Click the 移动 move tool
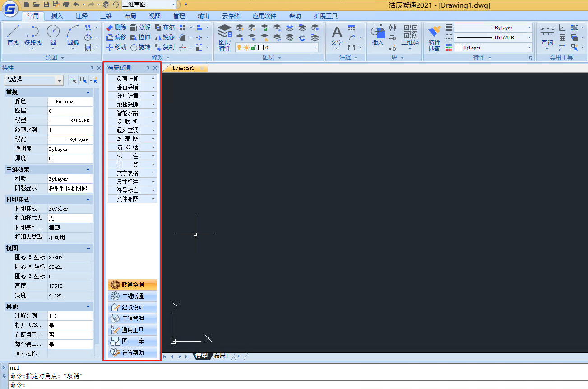The image size is (588, 389). (x=116, y=47)
